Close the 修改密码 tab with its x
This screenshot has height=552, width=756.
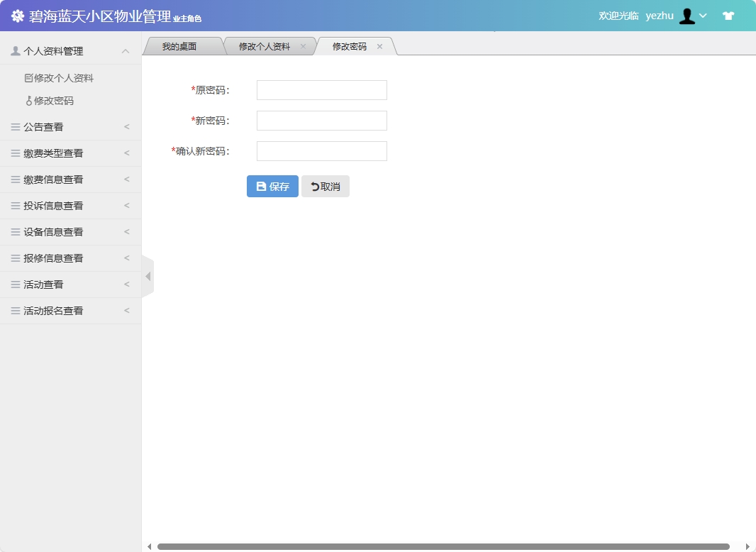coord(379,46)
